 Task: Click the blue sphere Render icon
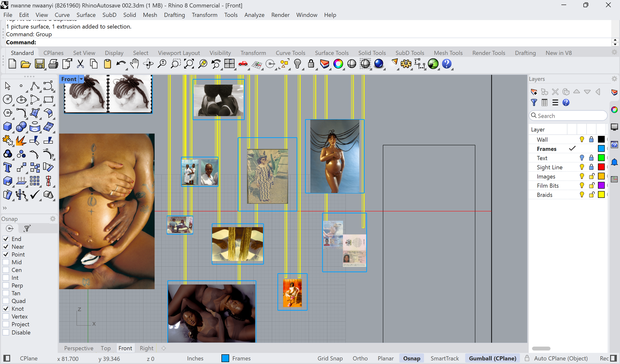[379, 64]
